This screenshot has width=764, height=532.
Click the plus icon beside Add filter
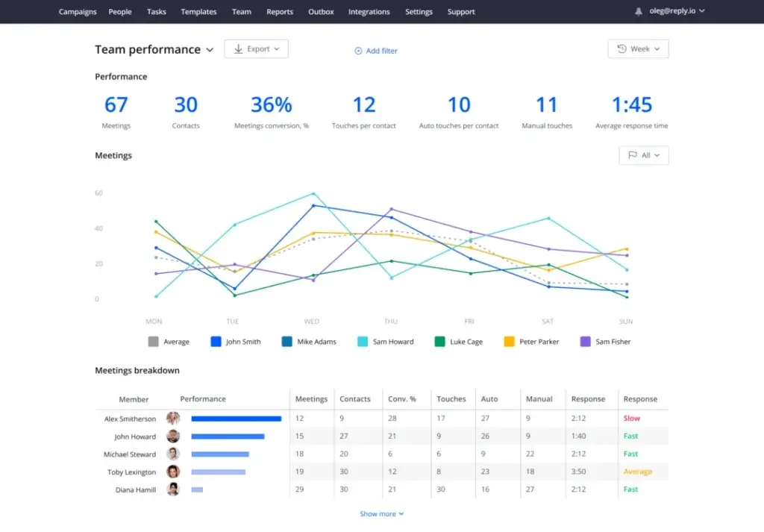(358, 51)
